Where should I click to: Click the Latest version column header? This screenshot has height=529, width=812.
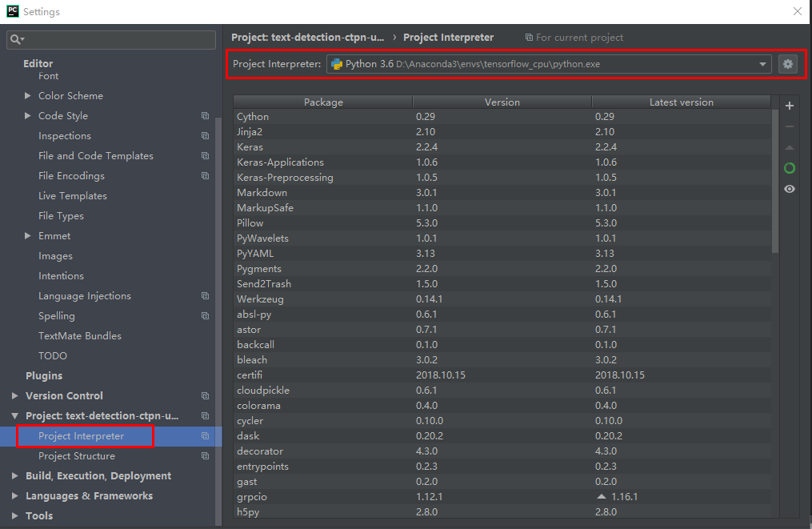682,102
